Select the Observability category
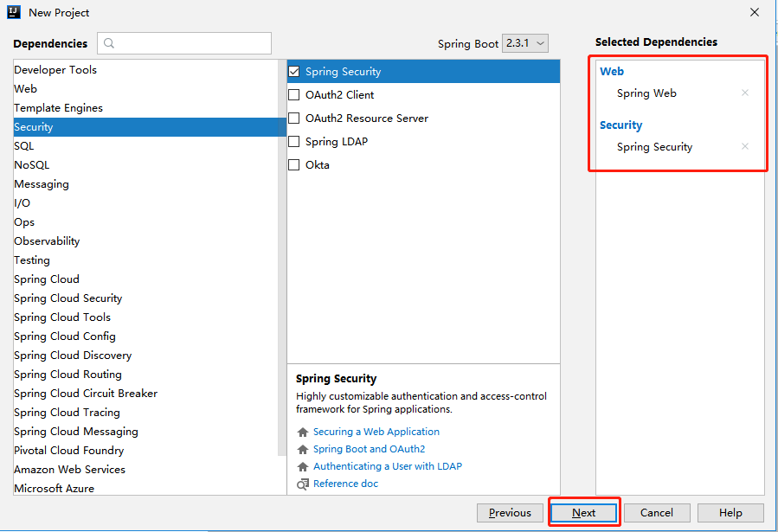 point(145,241)
